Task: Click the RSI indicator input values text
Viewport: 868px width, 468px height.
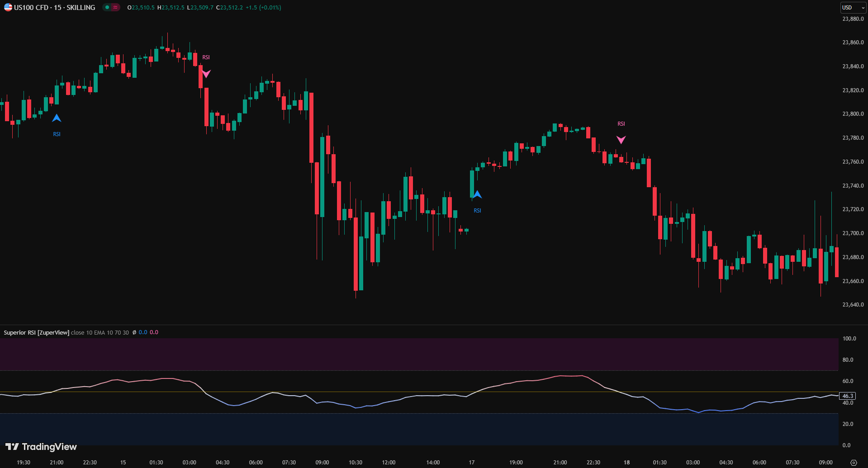Action: (100, 332)
